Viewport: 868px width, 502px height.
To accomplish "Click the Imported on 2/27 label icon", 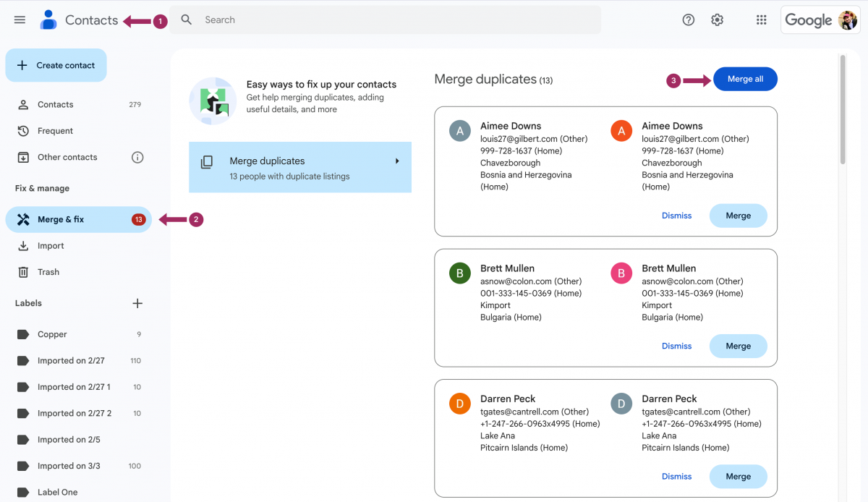I will 23,360.
